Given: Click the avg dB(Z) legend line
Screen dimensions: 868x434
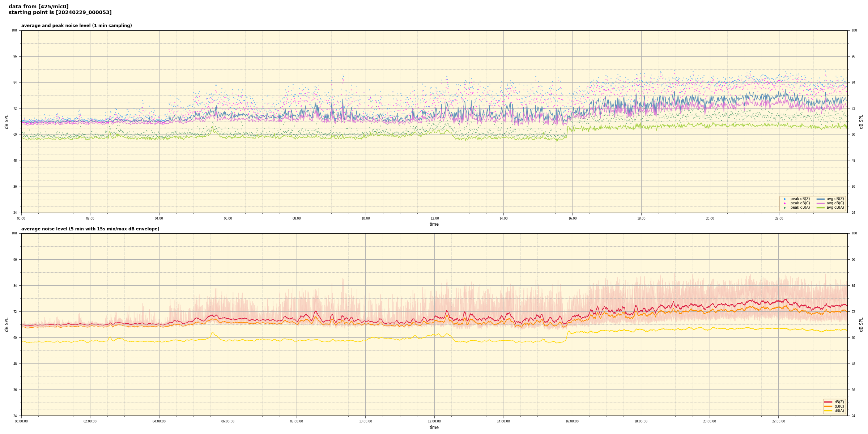Looking at the screenshot, I should pyautogui.click(x=821, y=199).
